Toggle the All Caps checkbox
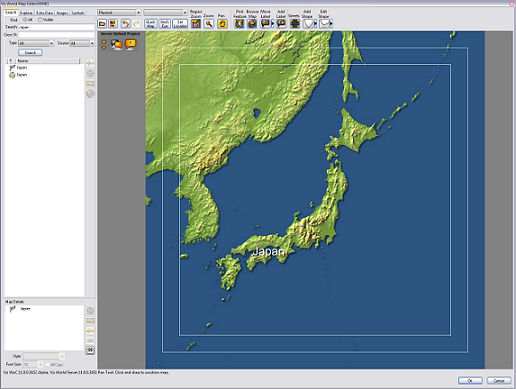 [x=48, y=365]
